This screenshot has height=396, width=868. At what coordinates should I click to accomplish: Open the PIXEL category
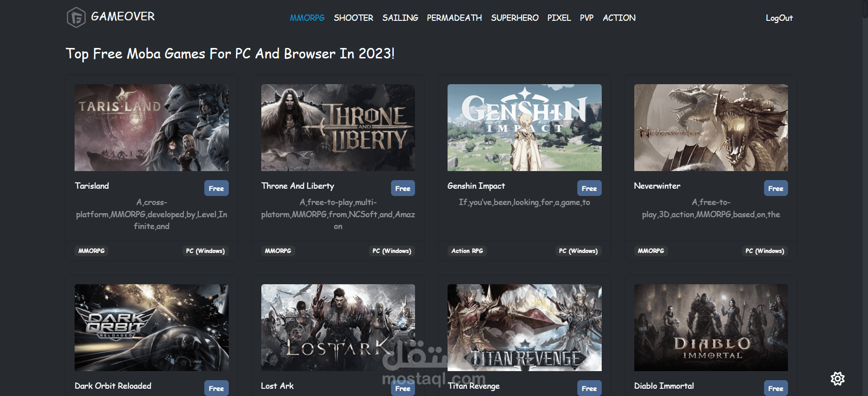tap(559, 18)
